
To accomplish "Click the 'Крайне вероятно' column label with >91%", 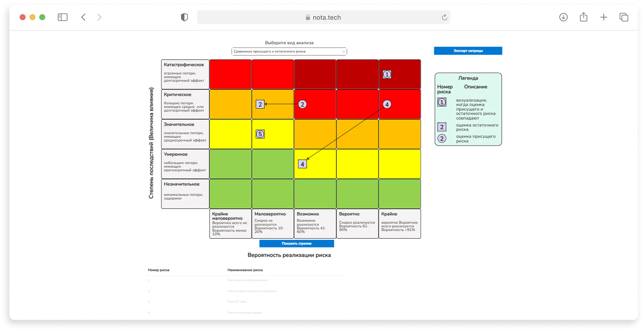I will [x=399, y=223].
